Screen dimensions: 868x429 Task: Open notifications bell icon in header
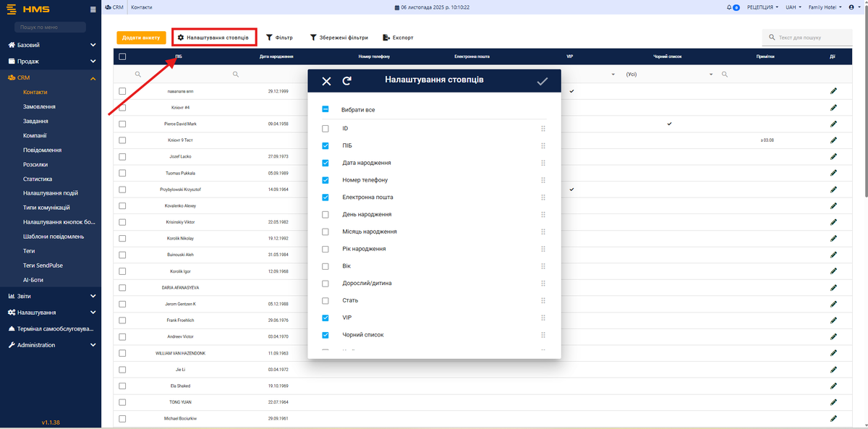point(729,7)
